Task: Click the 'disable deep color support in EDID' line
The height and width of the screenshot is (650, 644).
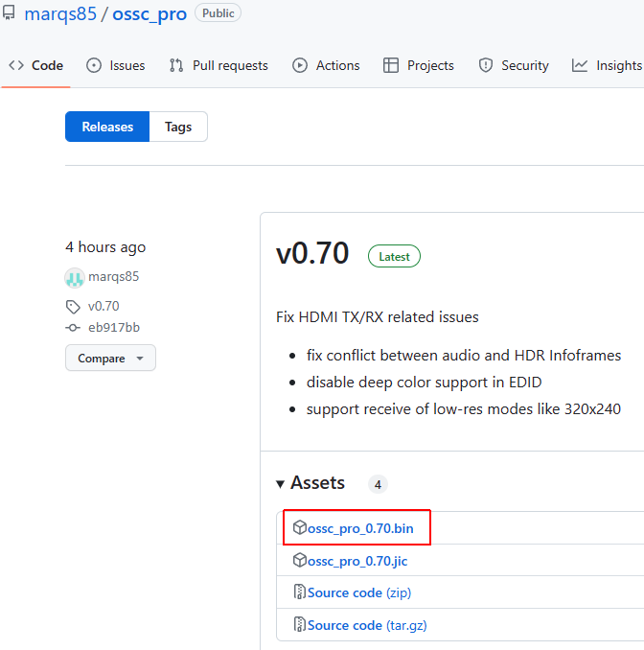Action: tap(424, 383)
